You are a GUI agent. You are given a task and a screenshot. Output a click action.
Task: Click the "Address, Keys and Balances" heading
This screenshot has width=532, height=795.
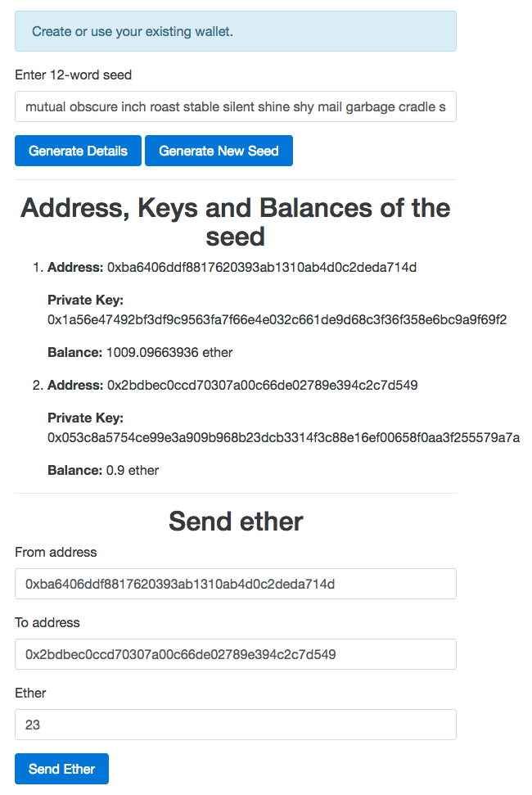coord(236,221)
